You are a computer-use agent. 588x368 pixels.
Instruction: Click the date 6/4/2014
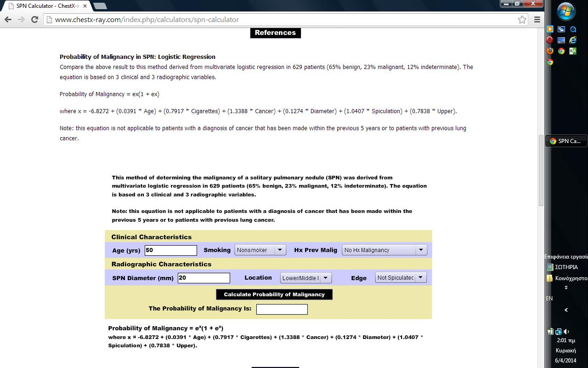pyautogui.click(x=565, y=360)
